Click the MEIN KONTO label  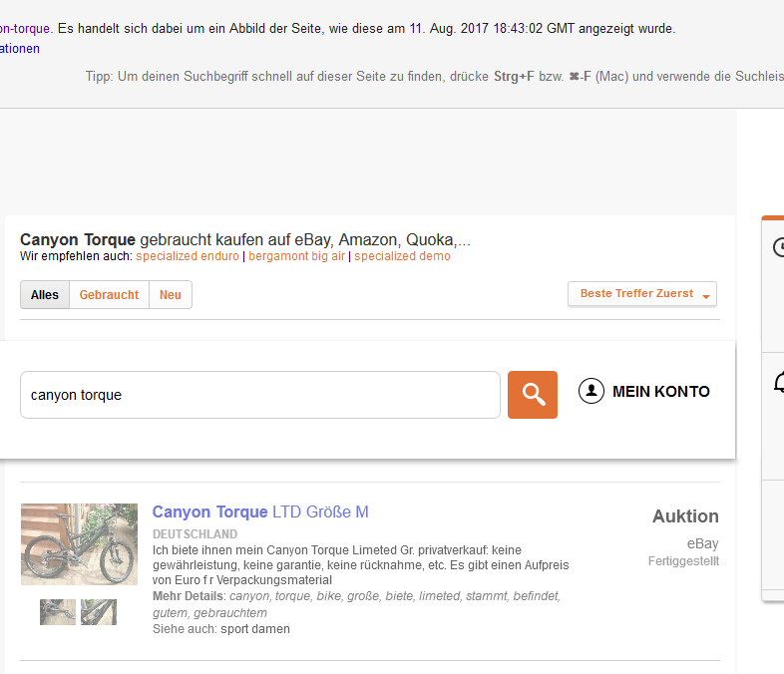(661, 392)
